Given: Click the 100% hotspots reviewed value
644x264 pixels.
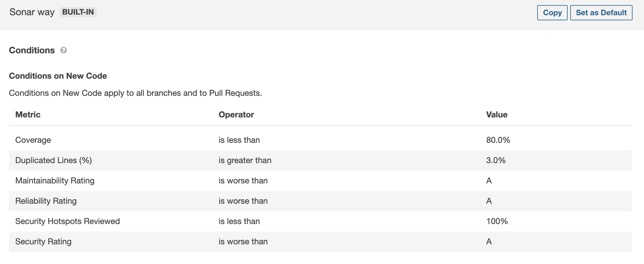Looking at the screenshot, I should point(497,221).
